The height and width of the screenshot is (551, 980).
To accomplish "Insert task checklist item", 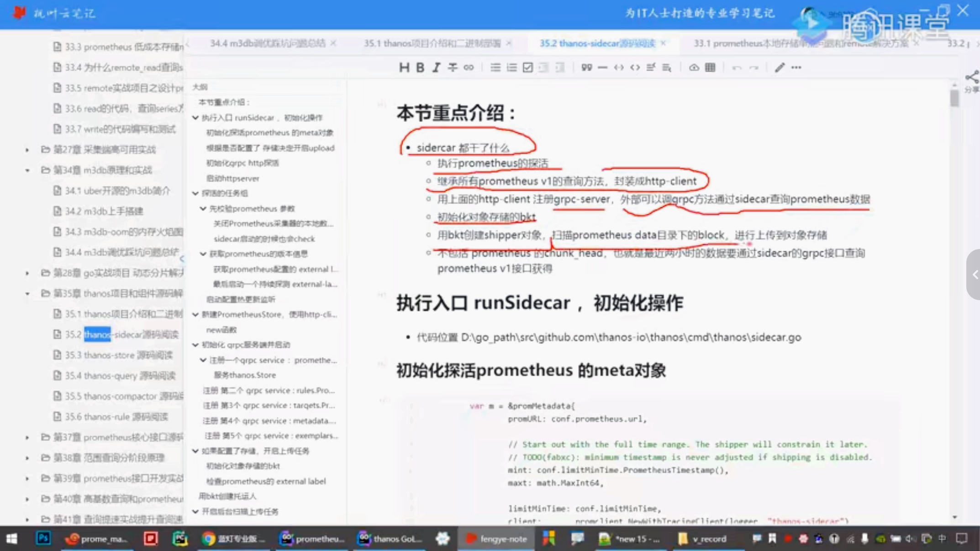I will pyautogui.click(x=528, y=68).
